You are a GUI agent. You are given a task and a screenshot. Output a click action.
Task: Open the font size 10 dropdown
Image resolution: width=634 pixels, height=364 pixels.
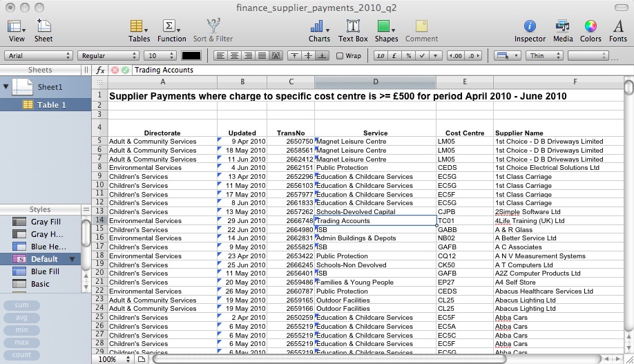pos(160,56)
